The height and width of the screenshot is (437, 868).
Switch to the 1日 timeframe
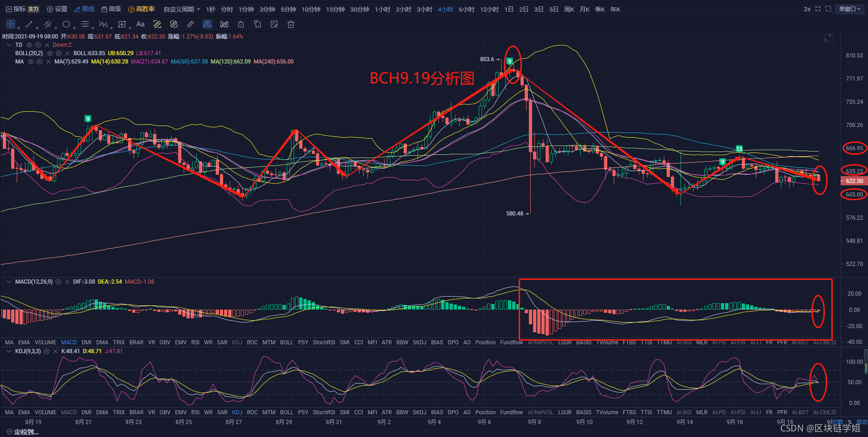(509, 9)
